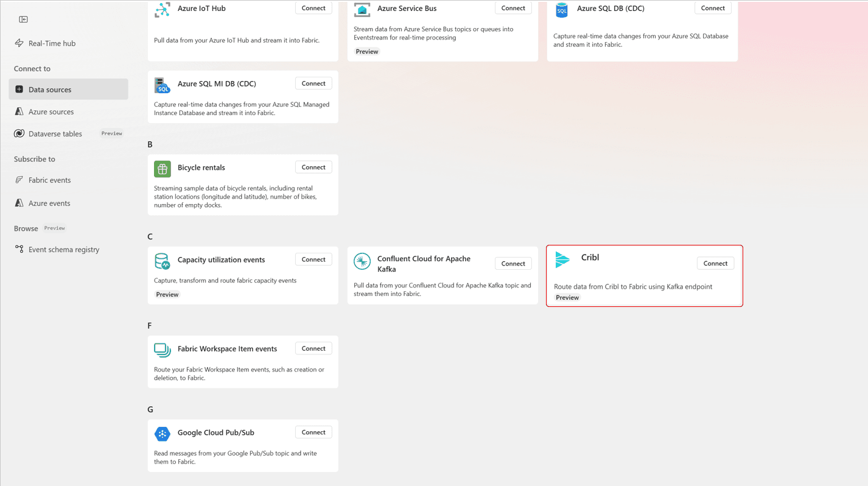The width and height of the screenshot is (868, 486).
Task: Open Event schema registry
Action: [63, 250]
